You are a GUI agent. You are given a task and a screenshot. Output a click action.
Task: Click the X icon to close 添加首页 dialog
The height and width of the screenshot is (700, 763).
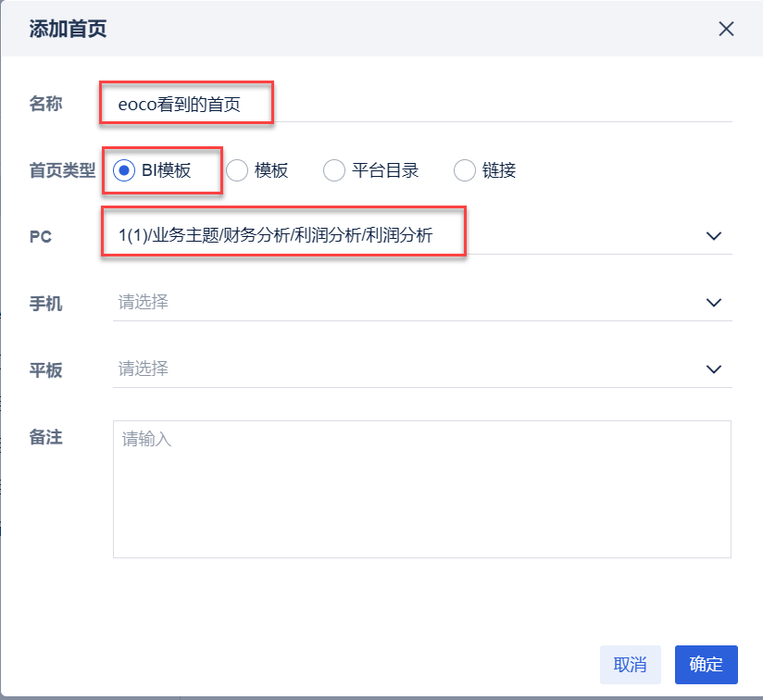pyautogui.click(x=726, y=29)
